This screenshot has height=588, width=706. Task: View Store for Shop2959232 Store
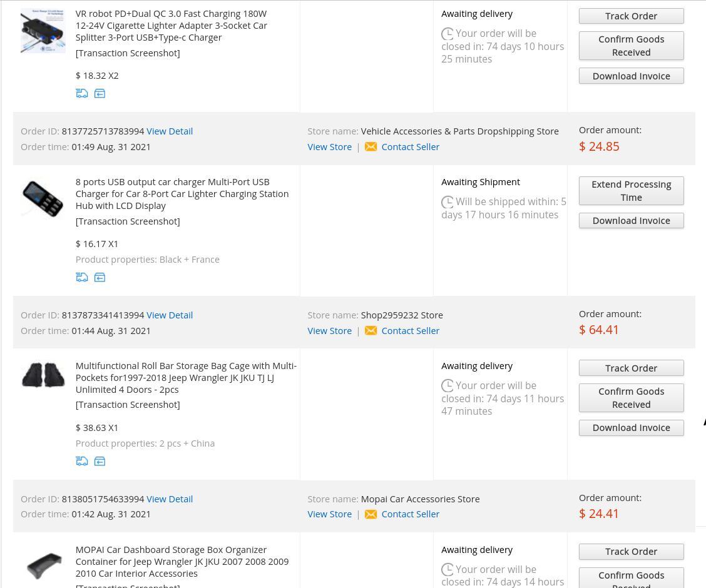[329, 330]
